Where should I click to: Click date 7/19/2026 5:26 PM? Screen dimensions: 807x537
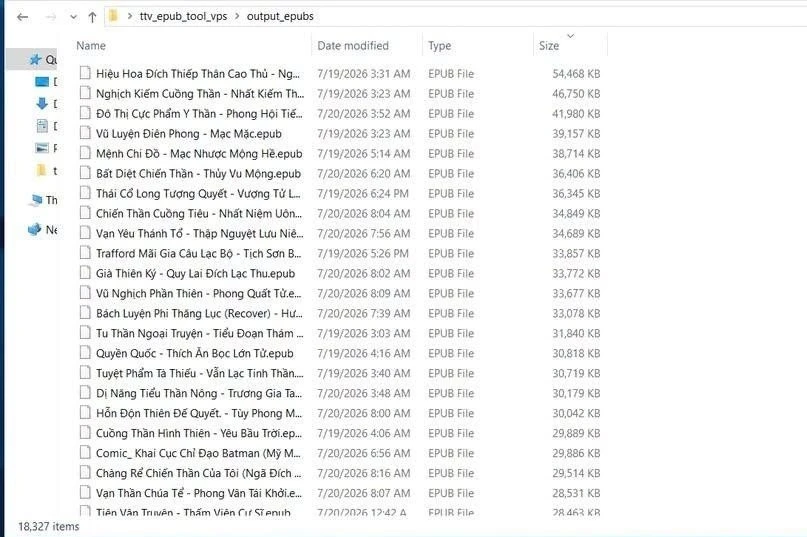coord(363,254)
